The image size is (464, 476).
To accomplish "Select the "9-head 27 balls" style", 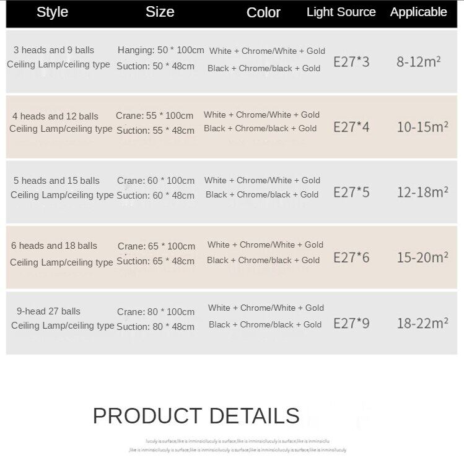I will (x=48, y=311).
